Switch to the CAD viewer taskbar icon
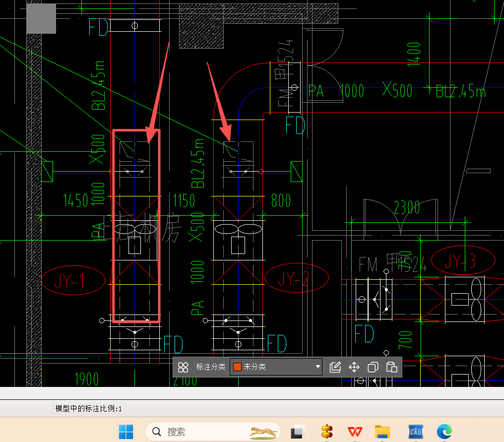This screenshot has height=442, width=504. (x=416, y=432)
